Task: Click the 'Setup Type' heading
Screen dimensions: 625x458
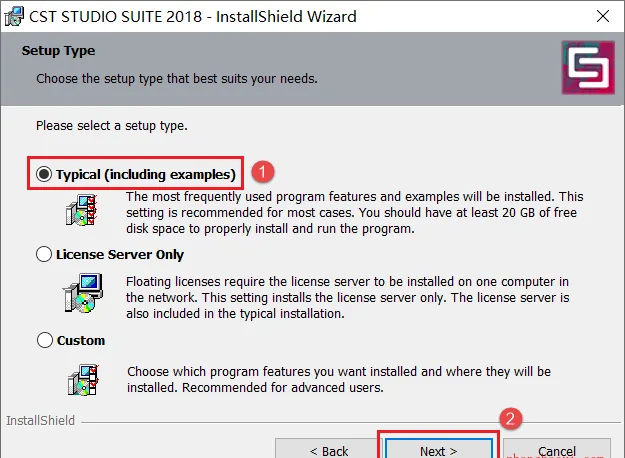Action: (58, 51)
